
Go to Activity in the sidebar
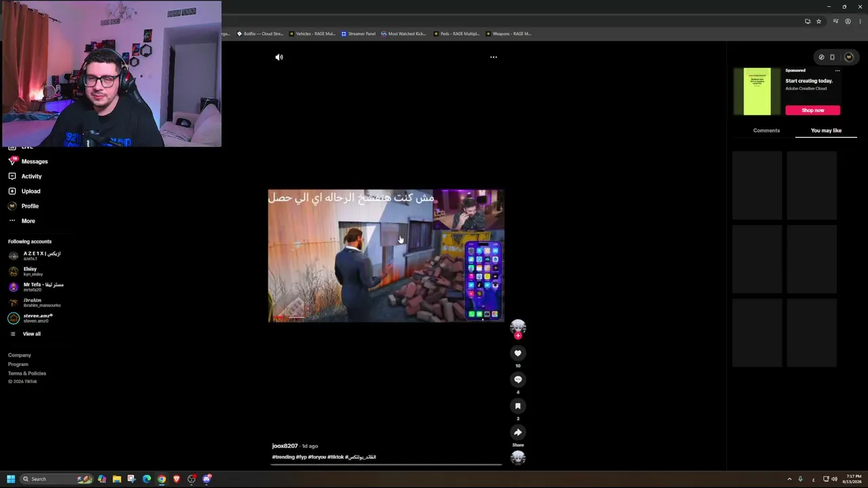(25, 176)
